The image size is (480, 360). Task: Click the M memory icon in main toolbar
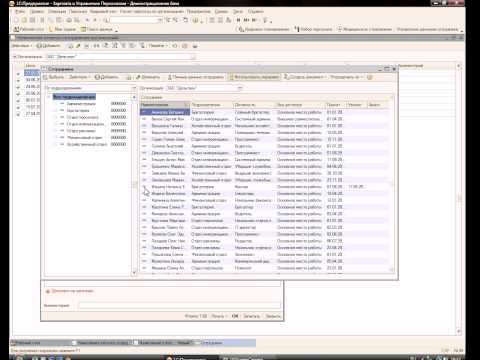click(238, 20)
